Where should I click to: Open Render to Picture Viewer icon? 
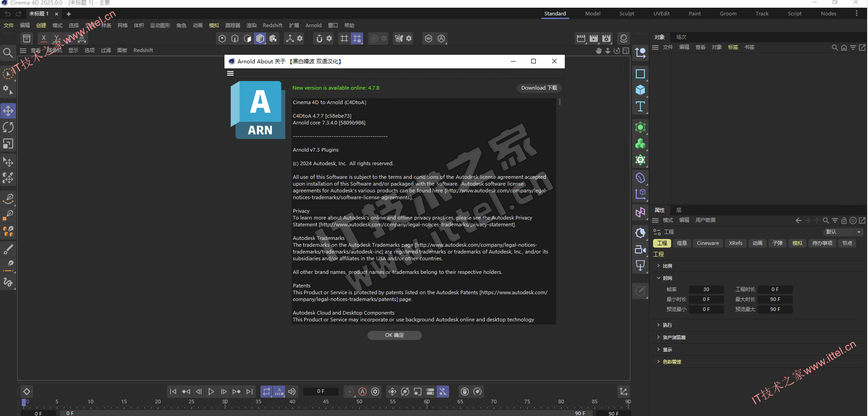[x=594, y=38]
